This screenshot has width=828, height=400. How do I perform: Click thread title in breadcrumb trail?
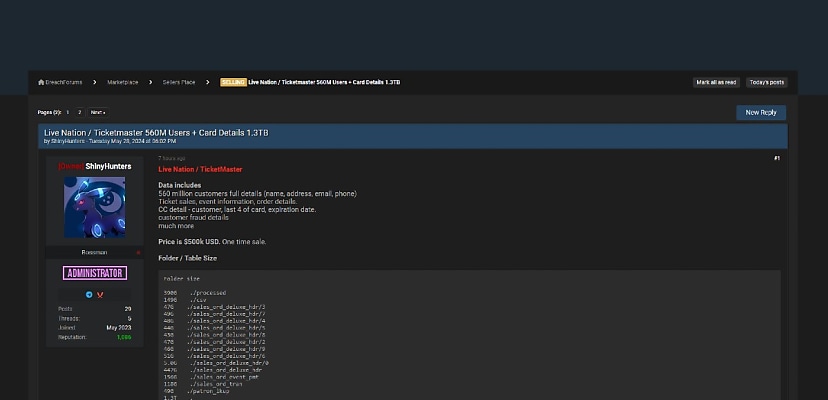coord(324,82)
